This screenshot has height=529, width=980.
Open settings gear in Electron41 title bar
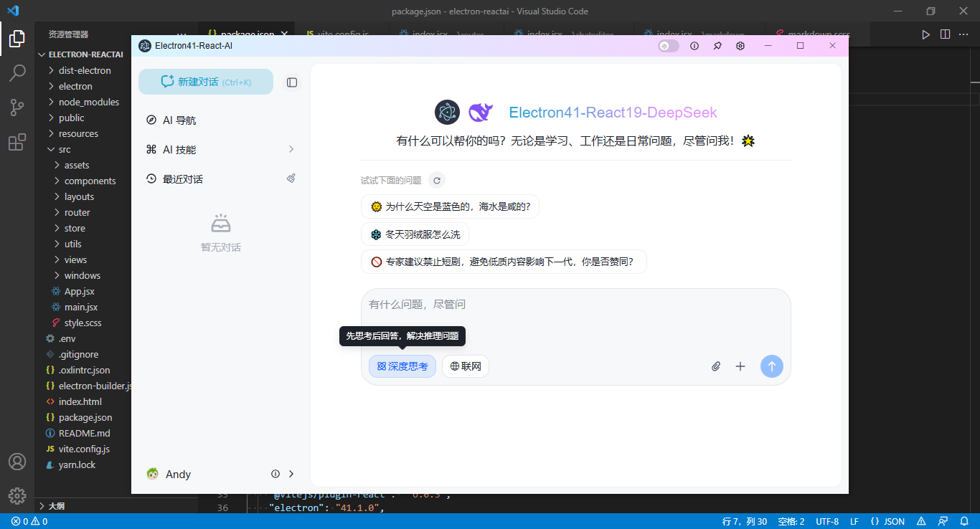click(740, 46)
